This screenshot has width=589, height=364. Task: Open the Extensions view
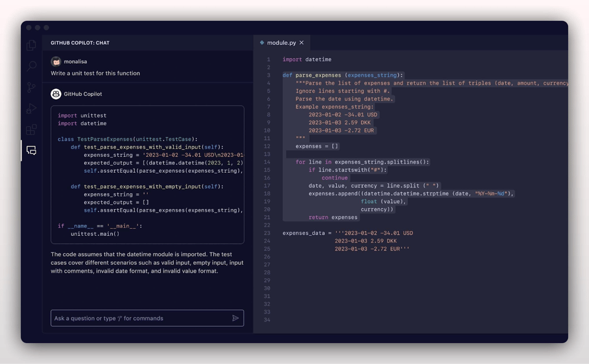point(31,129)
